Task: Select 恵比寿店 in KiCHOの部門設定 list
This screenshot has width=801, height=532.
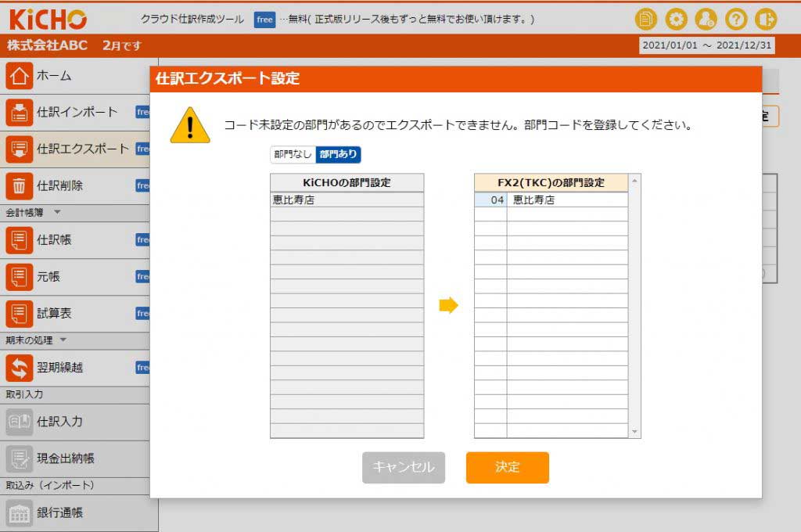Action: [x=347, y=199]
